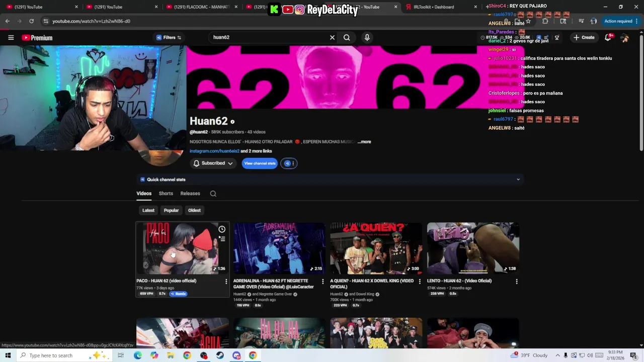Screen dimensions: 644x362
Task: Launch Microsoft Edge from the taskbar
Action: 137,355
